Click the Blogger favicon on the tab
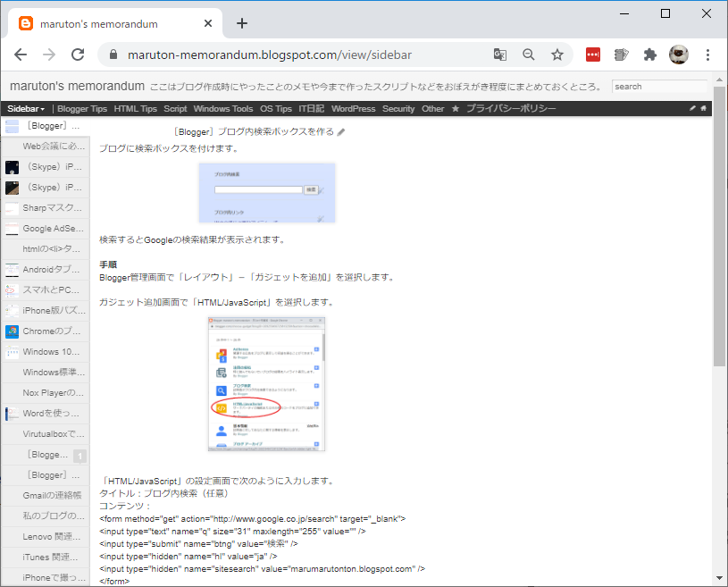Image resolution: width=728 pixels, height=587 pixels. pos(26,23)
